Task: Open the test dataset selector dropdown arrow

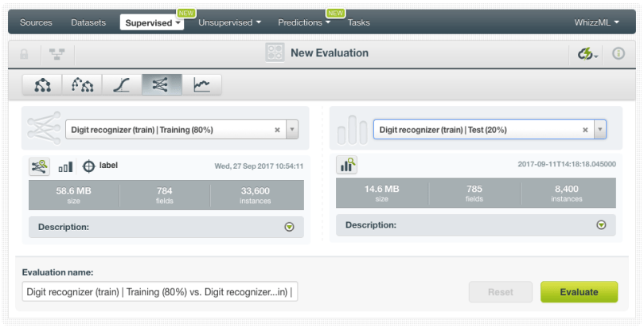Action: tap(599, 130)
